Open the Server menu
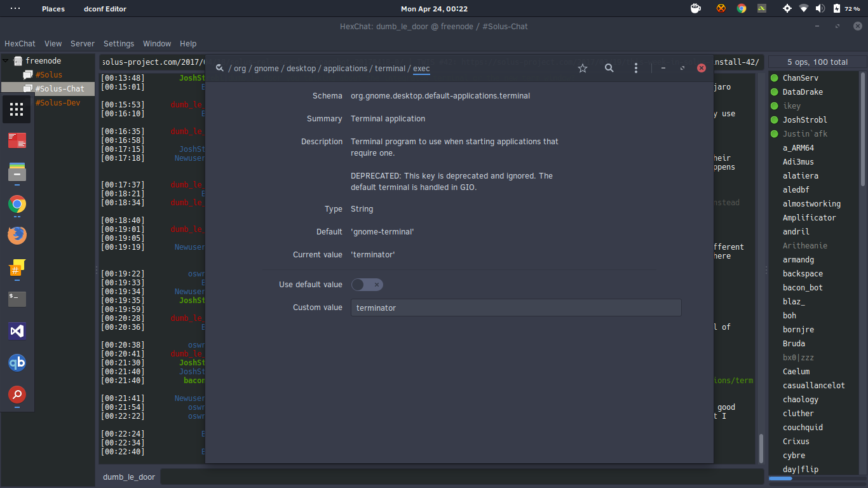The width and height of the screenshot is (868, 488). click(x=83, y=44)
